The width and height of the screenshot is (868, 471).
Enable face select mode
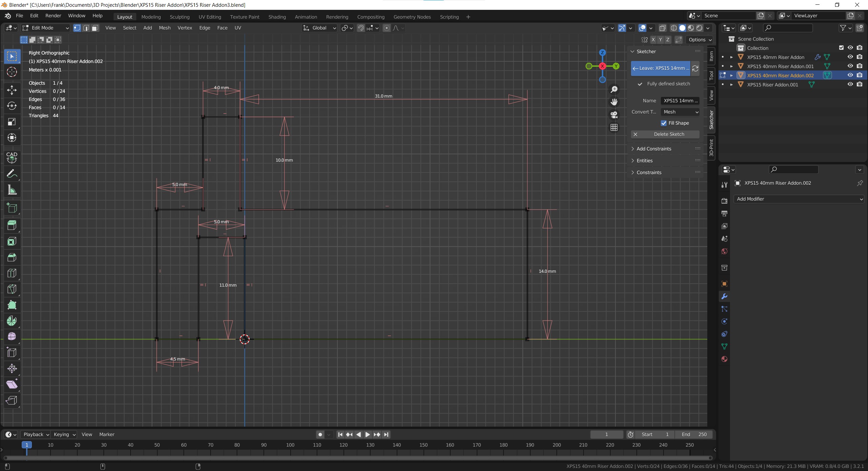(95, 28)
